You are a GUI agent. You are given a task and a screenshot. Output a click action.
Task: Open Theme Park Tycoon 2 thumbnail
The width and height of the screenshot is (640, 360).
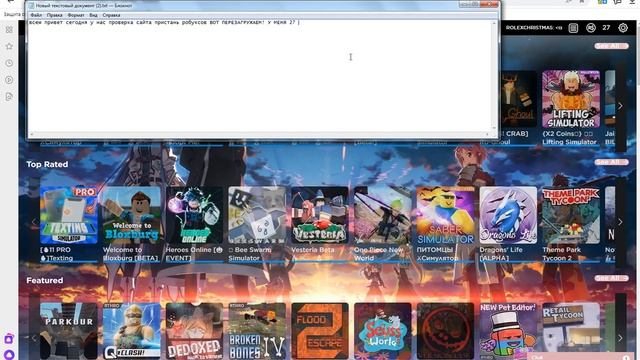pos(571,215)
